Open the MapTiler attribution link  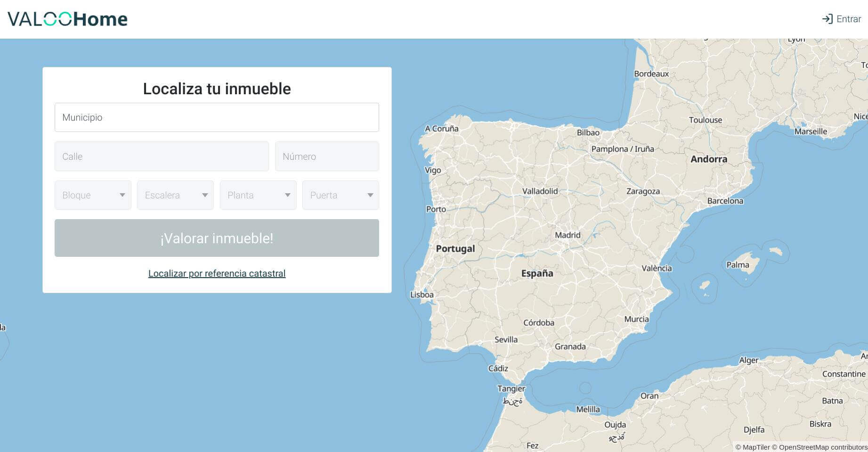coord(753,447)
